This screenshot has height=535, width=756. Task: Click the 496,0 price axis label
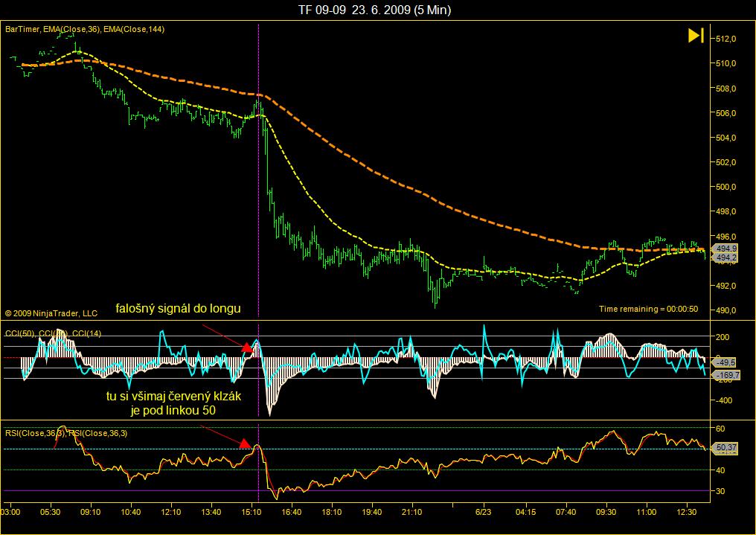(x=726, y=237)
